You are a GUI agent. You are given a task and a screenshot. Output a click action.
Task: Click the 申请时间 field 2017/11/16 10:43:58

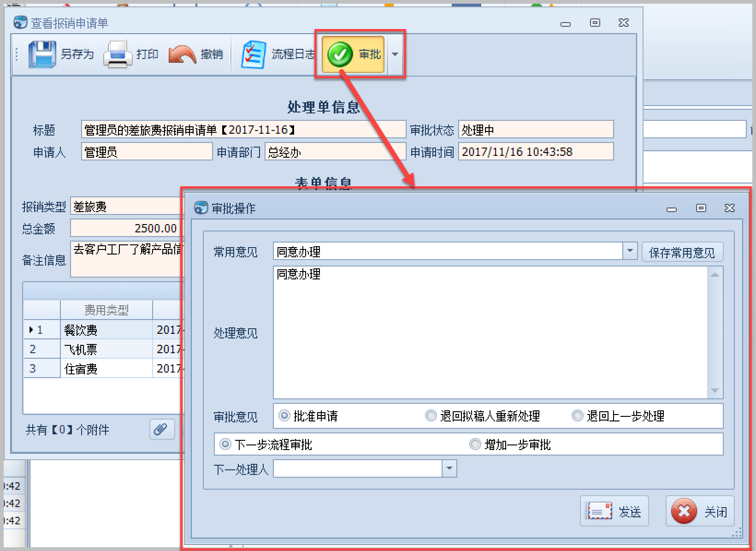click(536, 152)
